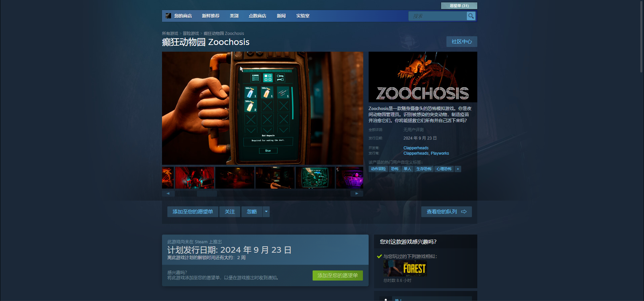Open the 社区中心 button
This screenshot has height=301, width=644.
point(462,42)
